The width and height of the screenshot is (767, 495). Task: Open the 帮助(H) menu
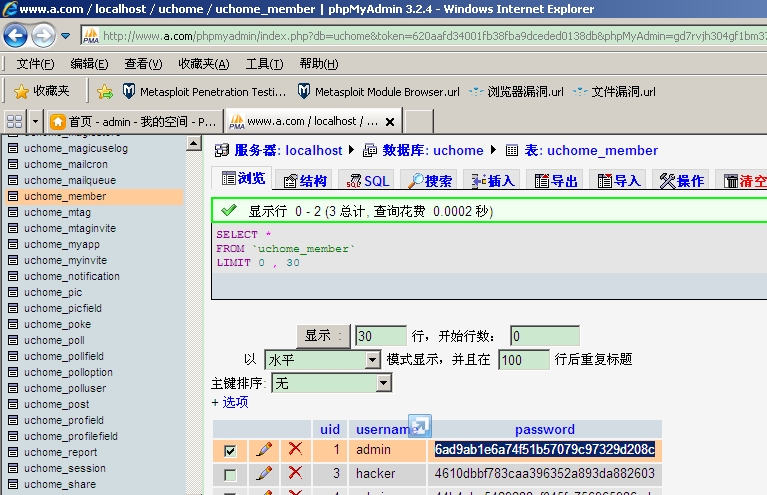coord(319,64)
